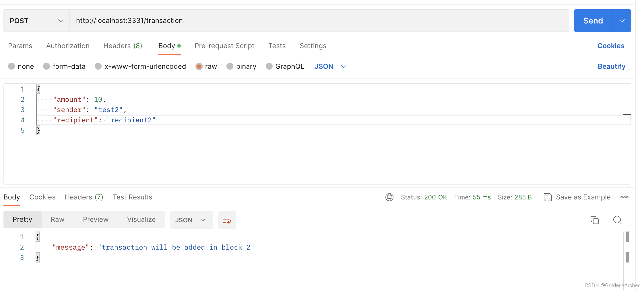Image resolution: width=644 pixels, height=290 pixels.
Task: Open the response more options ellipsis
Action: pyautogui.click(x=624, y=197)
